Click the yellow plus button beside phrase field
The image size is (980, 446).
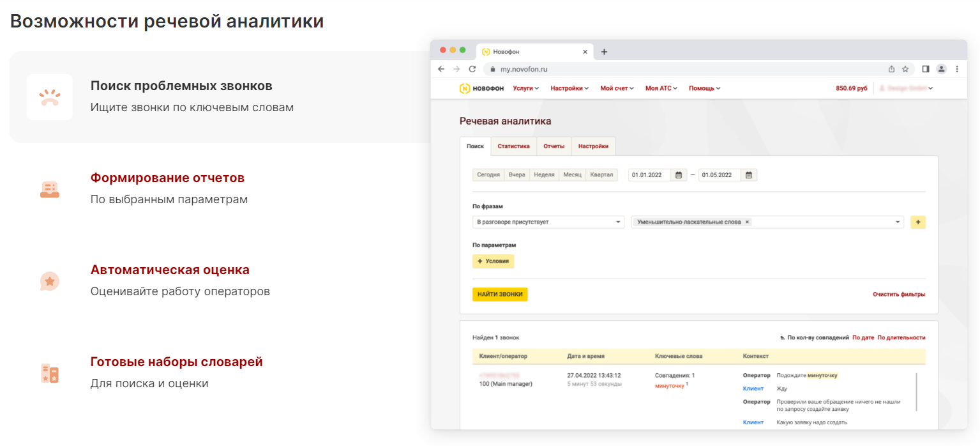tap(917, 222)
